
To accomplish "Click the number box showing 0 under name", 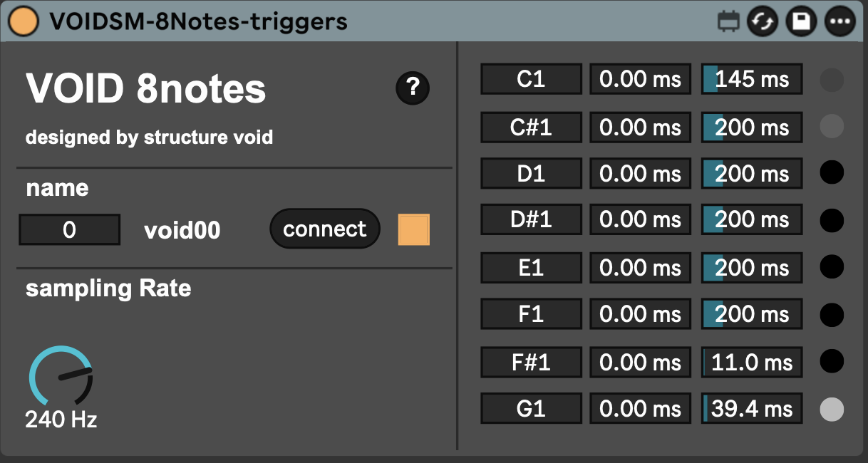I will coord(69,229).
